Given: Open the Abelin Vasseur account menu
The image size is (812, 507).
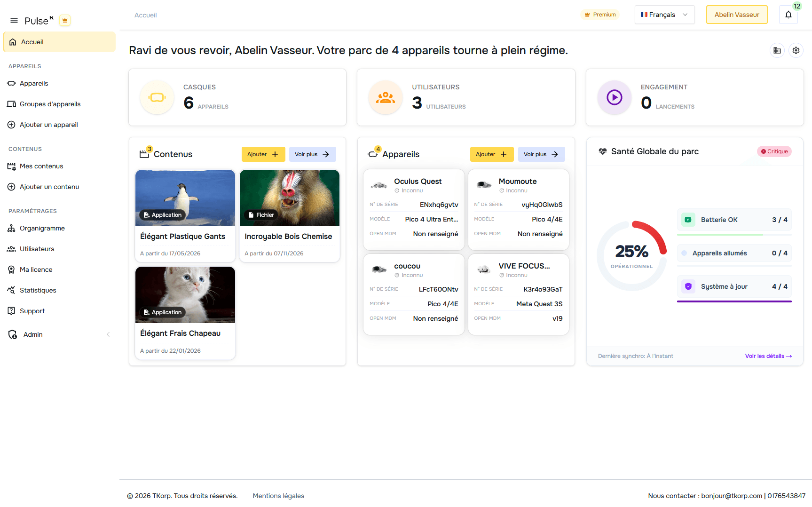Looking at the screenshot, I should click(736, 15).
